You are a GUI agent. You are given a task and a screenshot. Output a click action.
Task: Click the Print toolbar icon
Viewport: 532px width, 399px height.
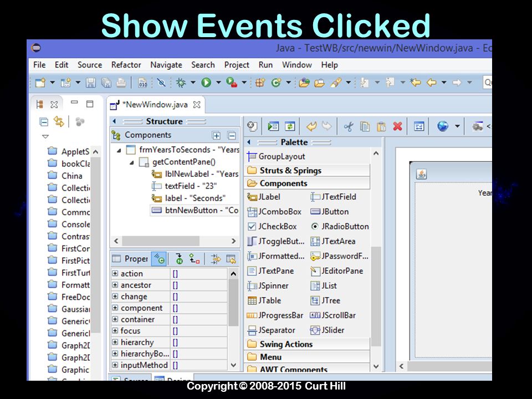point(121,83)
